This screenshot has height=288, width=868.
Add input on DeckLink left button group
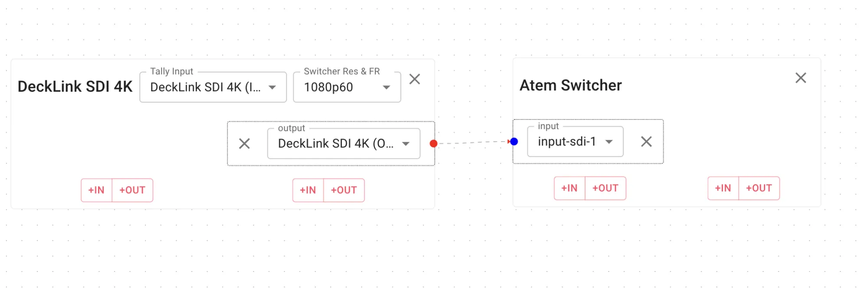click(96, 190)
